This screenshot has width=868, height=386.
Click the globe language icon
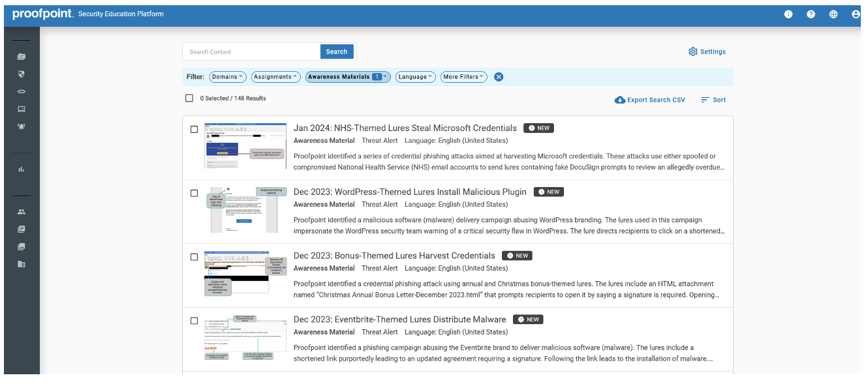(833, 14)
